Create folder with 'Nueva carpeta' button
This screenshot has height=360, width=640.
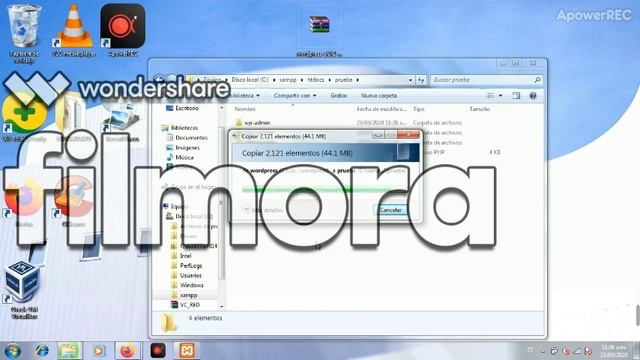pos(379,96)
